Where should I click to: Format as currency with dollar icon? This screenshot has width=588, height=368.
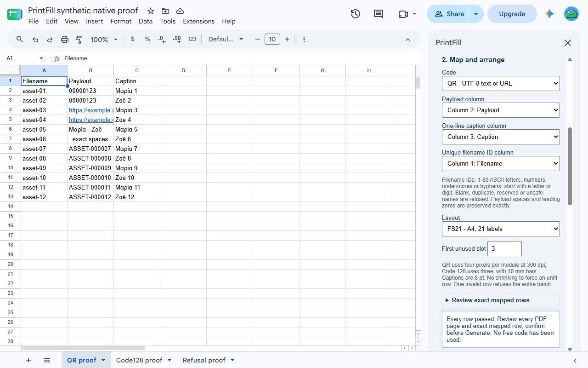click(133, 39)
